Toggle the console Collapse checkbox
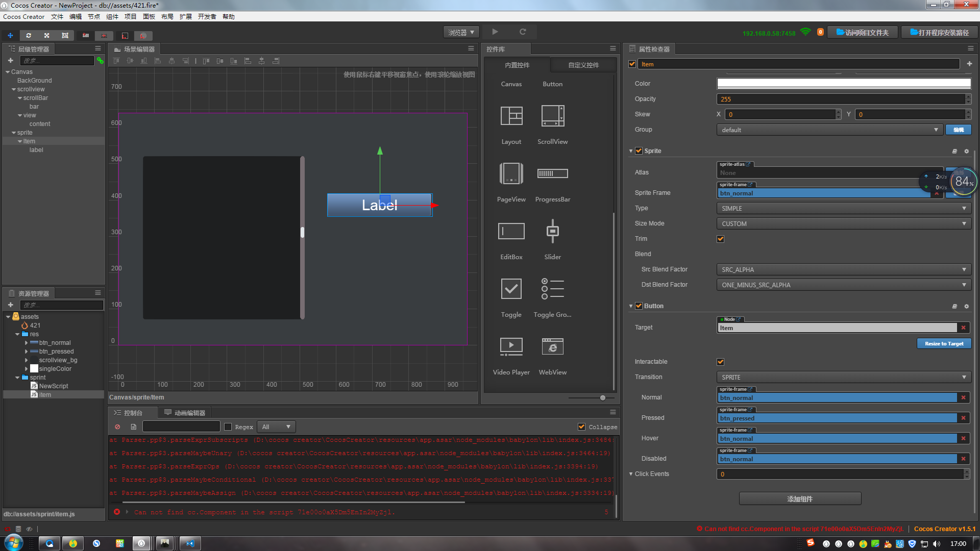Screen dimensions: 980x551 pos(581,427)
